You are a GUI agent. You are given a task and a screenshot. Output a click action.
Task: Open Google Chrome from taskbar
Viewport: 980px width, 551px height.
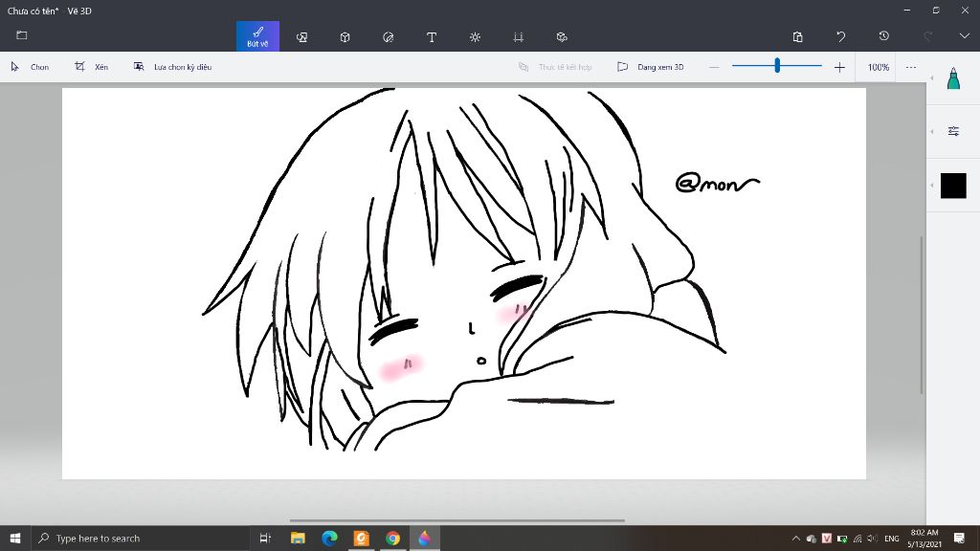pyautogui.click(x=392, y=538)
